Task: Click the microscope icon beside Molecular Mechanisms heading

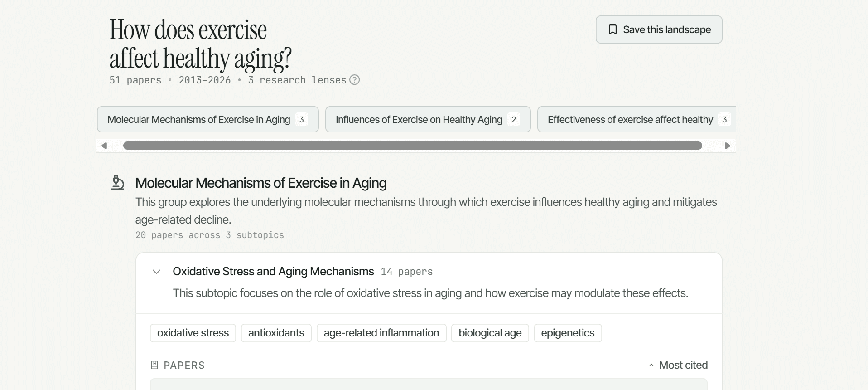Action: (x=117, y=182)
